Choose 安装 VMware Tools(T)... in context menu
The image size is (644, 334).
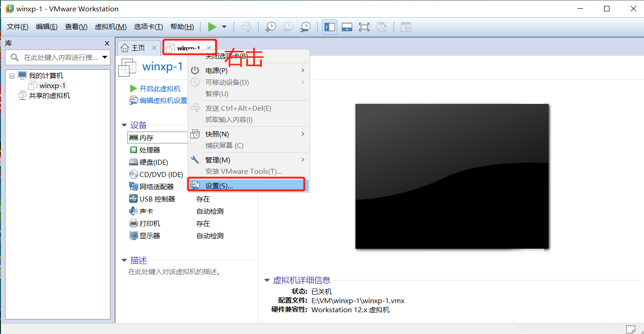(x=249, y=171)
